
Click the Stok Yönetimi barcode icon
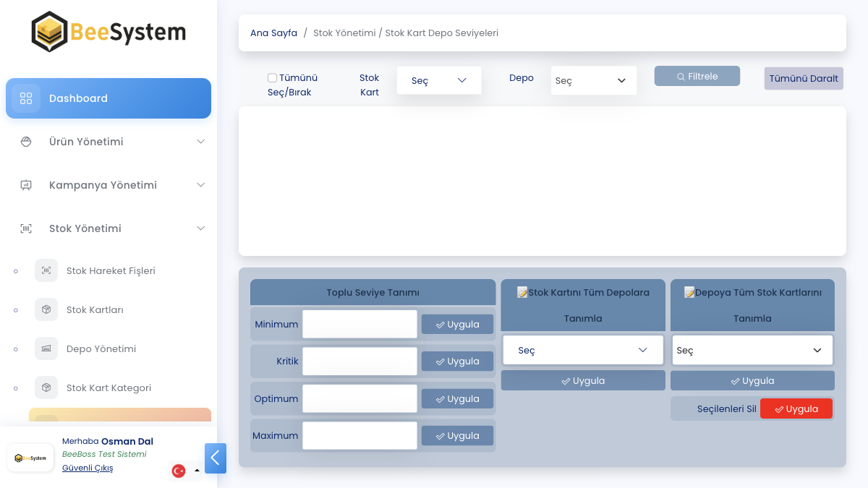click(x=26, y=228)
